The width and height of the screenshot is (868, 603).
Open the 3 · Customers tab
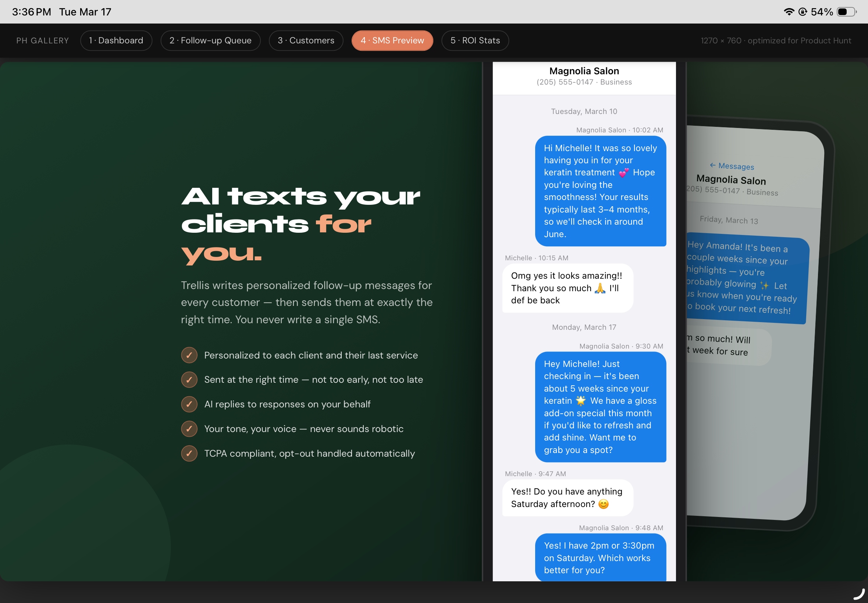(306, 40)
